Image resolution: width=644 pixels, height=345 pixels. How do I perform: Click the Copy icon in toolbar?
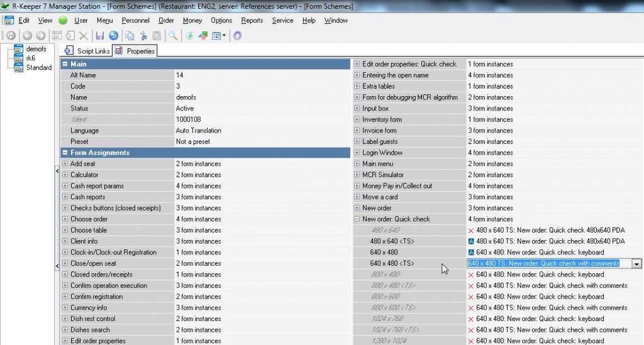click(130, 36)
